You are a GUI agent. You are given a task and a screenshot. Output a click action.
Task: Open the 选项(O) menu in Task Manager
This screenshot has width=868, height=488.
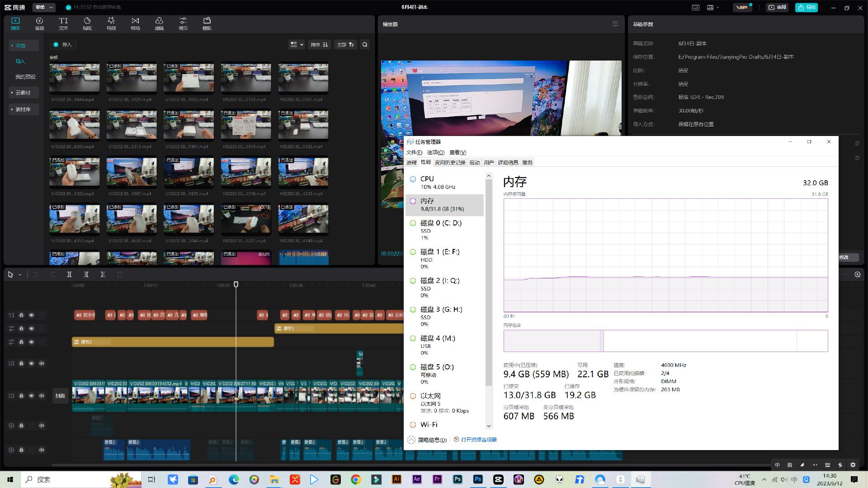(435, 152)
